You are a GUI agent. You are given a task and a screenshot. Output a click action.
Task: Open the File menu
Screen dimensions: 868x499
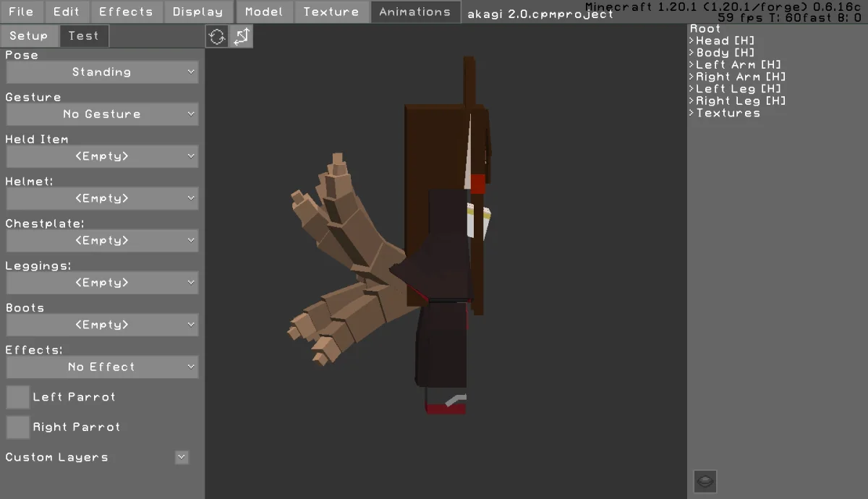[x=22, y=12]
